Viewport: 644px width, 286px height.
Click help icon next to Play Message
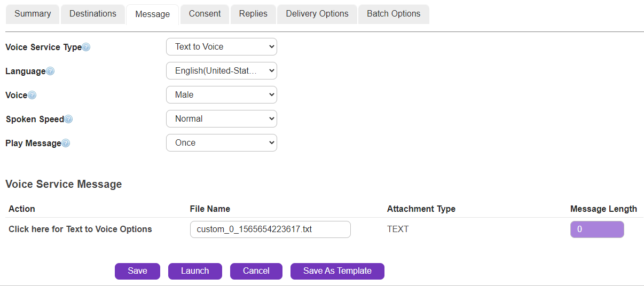point(66,143)
